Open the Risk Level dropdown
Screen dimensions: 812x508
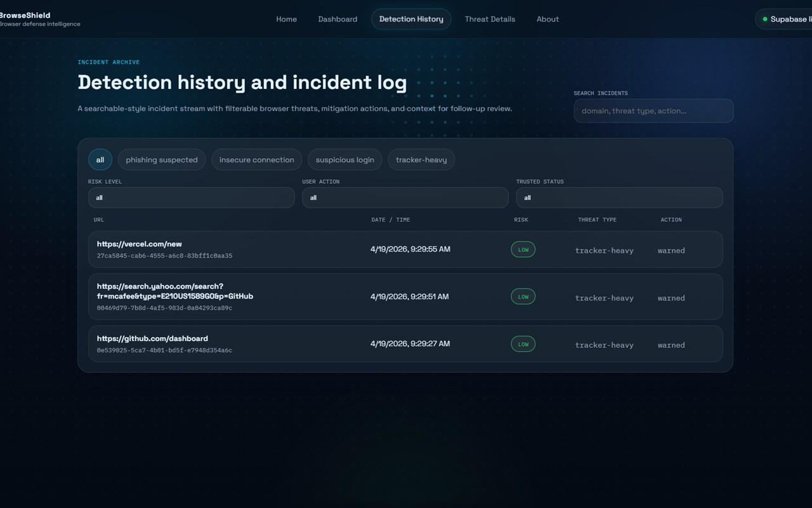coord(191,197)
